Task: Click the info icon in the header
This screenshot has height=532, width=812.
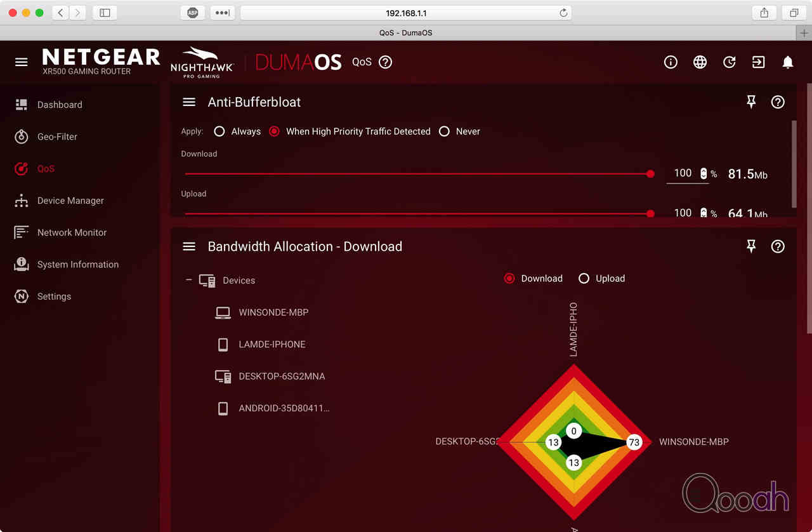Action: (671, 62)
